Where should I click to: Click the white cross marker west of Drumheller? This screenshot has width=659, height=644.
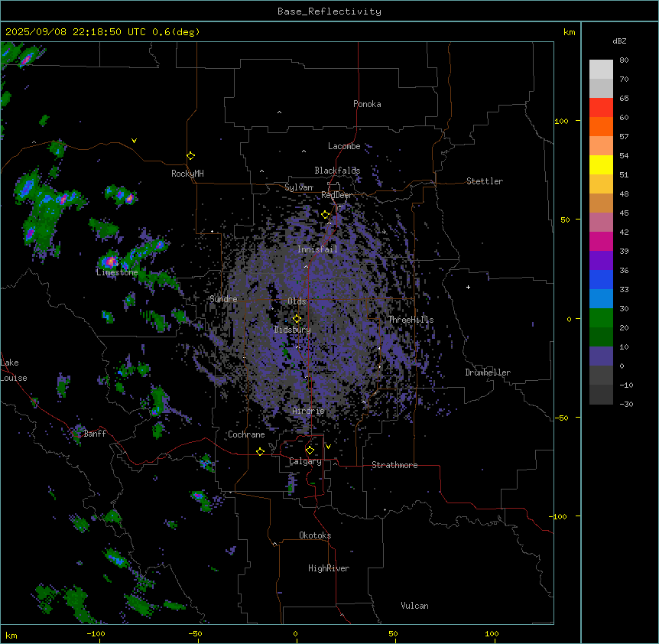coord(468,287)
